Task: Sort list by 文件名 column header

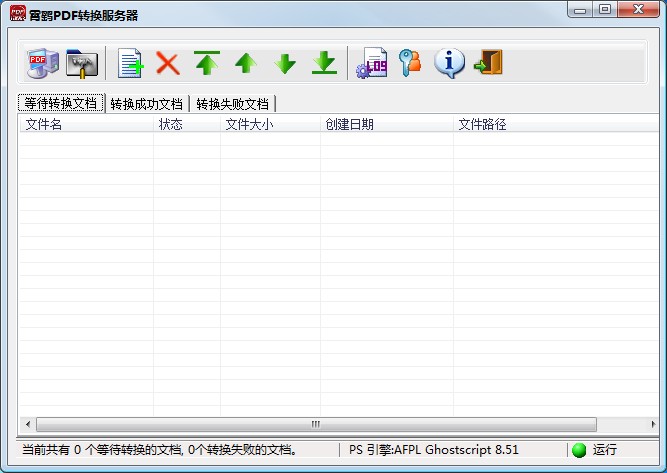Action: pos(86,124)
